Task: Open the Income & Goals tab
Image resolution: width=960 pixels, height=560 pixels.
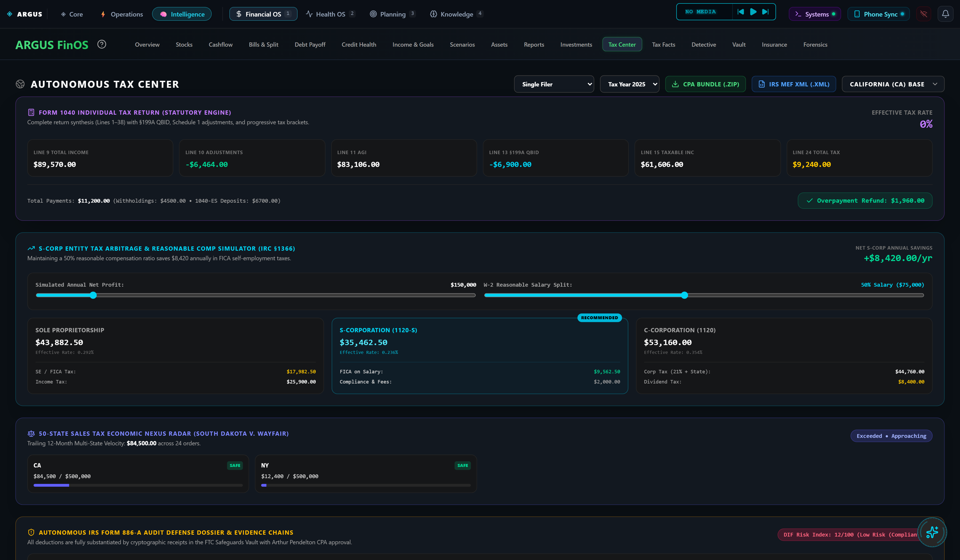Action: pos(413,45)
